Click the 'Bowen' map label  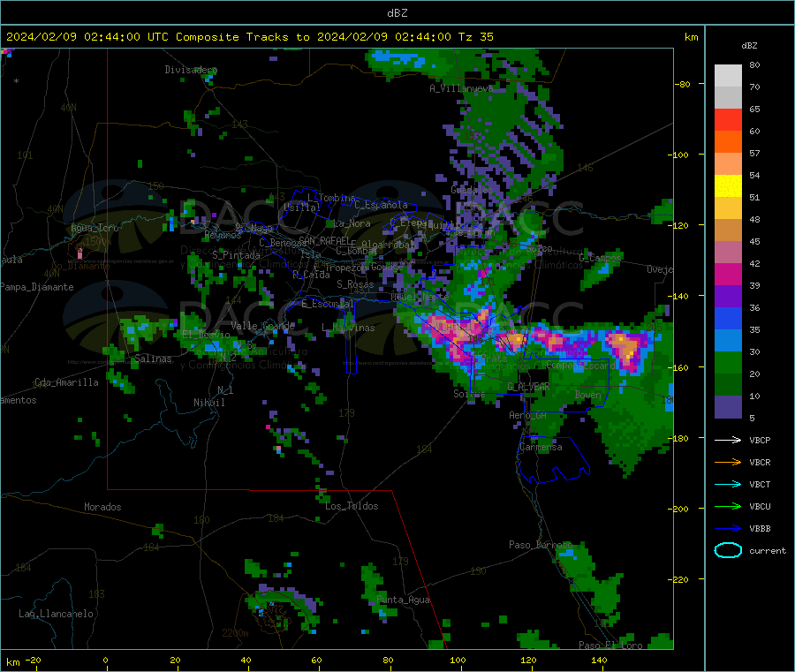587,395
